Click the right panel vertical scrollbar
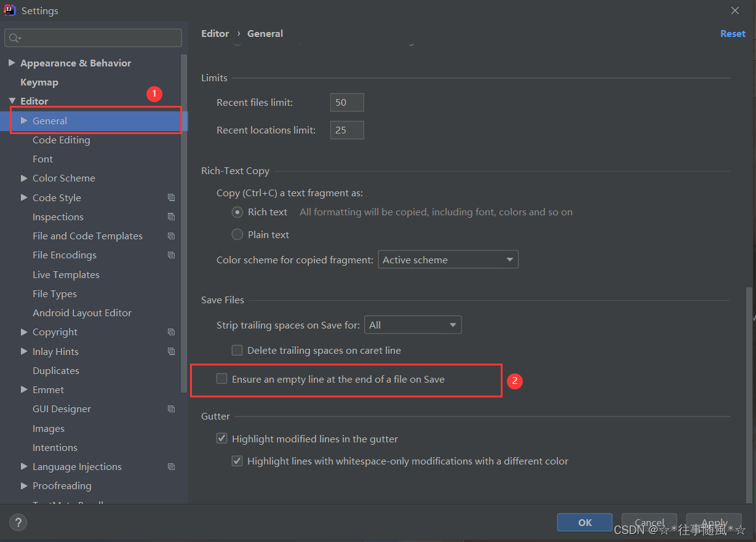The width and height of the screenshot is (756, 542). click(749, 394)
